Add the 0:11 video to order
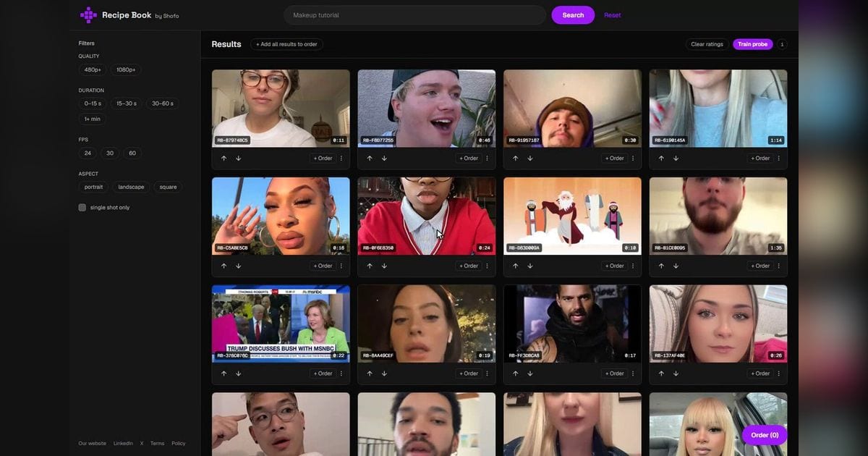Screen dimensions: 868x456 click(323, 158)
